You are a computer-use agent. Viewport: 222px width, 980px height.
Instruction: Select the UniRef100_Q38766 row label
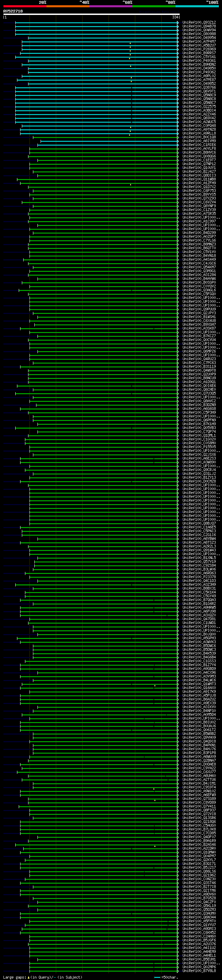tap(199, 88)
